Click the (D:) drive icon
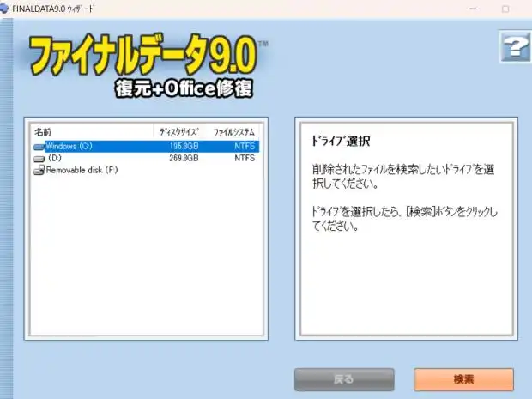 (39, 159)
